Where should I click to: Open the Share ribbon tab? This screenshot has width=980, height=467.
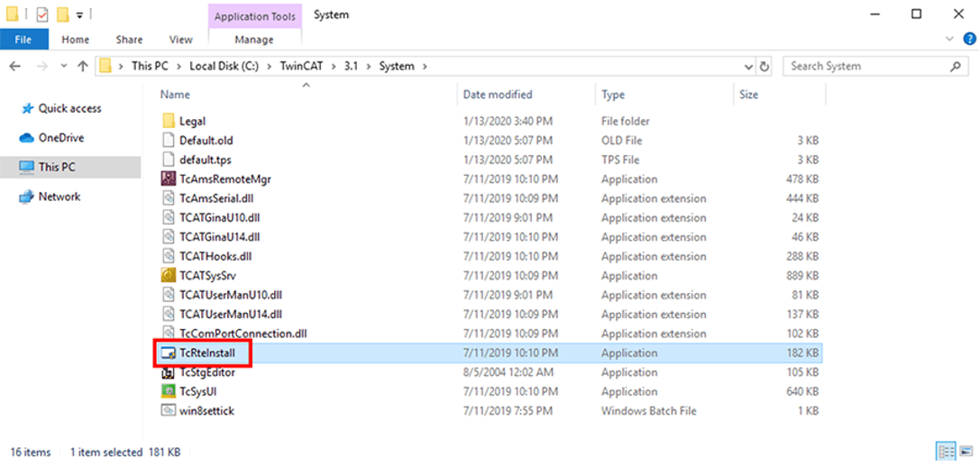pyautogui.click(x=130, y=40)
